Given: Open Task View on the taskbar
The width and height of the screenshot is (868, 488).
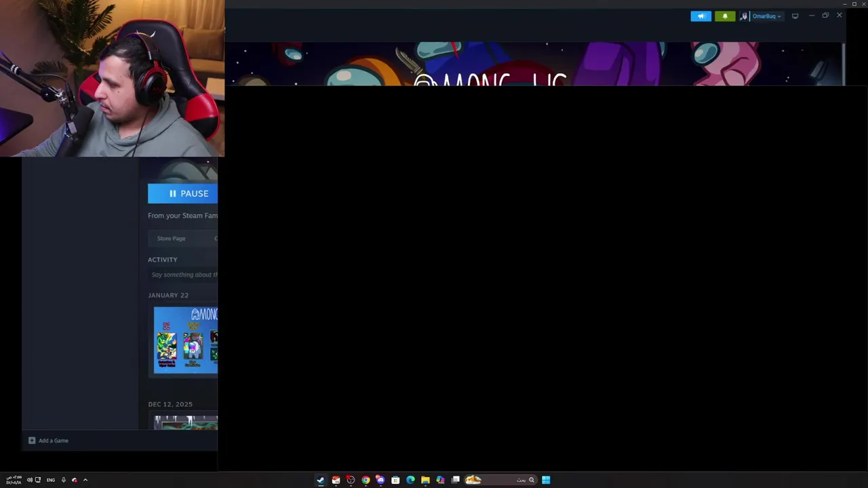Looking at the screenshot, I should 456,480.
